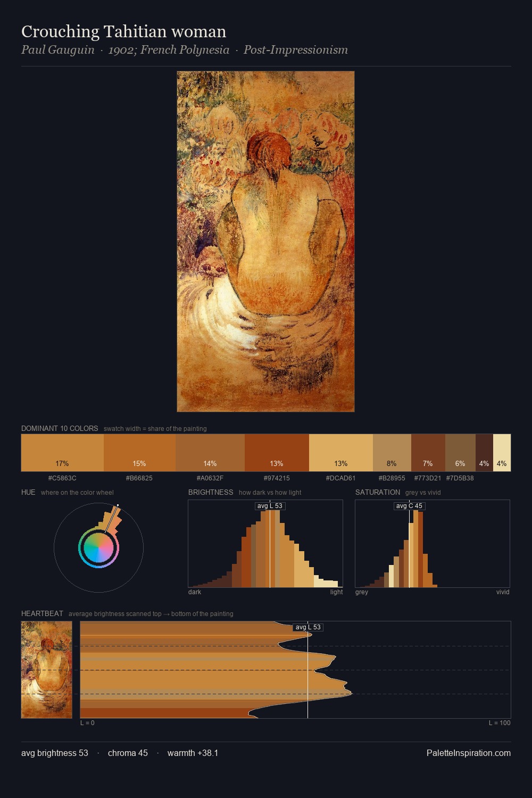Click 'avg brightness 53' footer stat
This screenshot has width=532, height=798.
pos(55,753)
